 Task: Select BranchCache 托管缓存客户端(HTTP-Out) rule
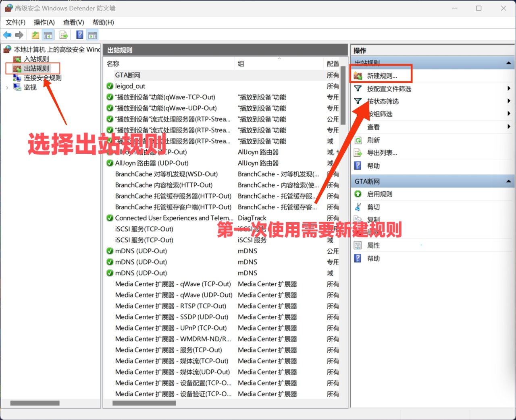coord(173,207)
